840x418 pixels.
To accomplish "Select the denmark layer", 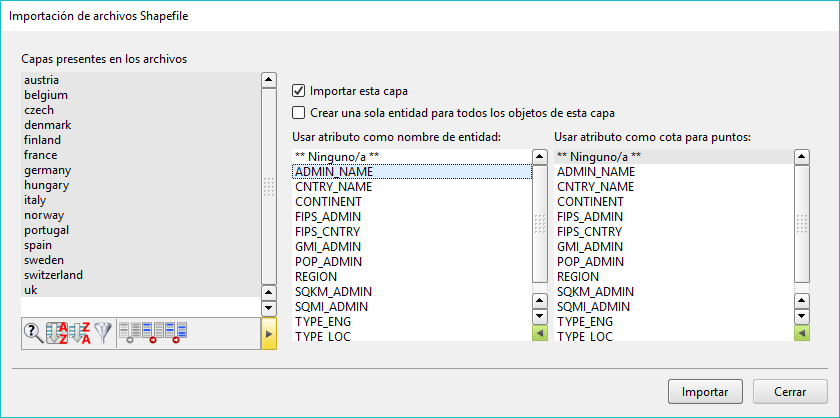I will (x=140, y=125).
